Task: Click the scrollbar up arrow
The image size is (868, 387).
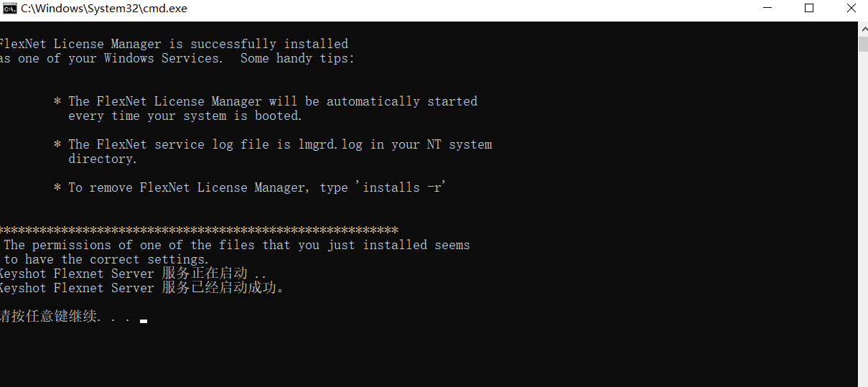Action: 863,27
